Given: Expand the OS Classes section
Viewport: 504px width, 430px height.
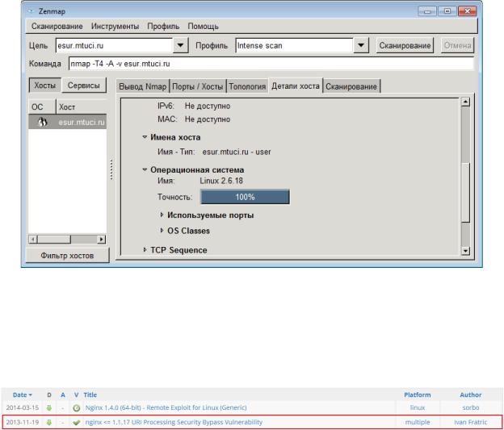Looking at the screenshot, I should [x=162, y=230].
